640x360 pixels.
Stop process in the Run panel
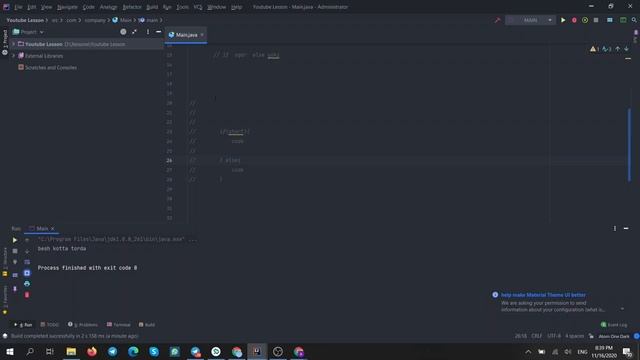tap(15, 251)
